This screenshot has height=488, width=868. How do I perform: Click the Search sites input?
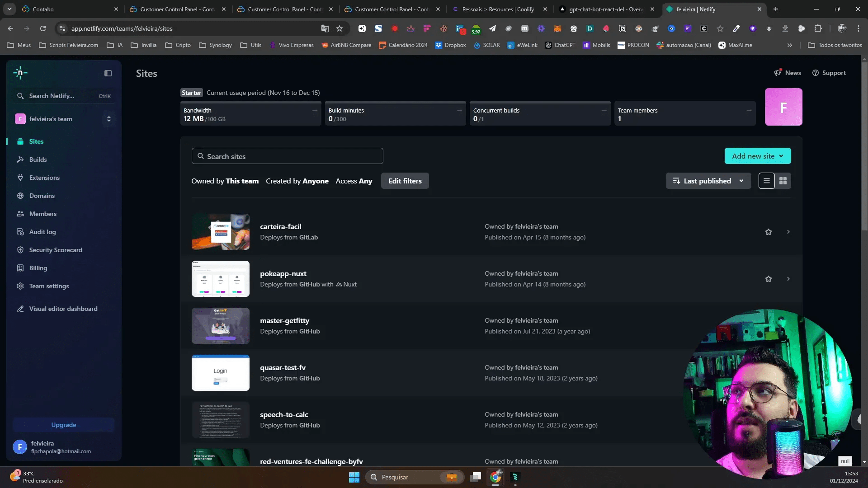tap(287, 156)
